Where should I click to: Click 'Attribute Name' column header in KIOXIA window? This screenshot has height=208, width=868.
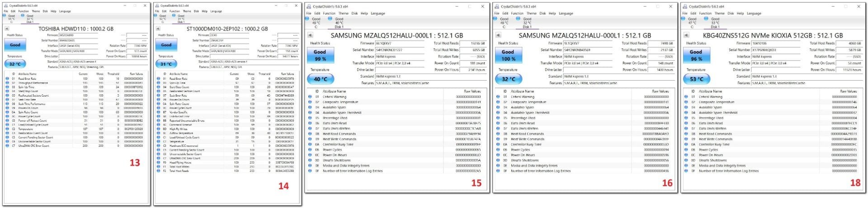(710, 91)
